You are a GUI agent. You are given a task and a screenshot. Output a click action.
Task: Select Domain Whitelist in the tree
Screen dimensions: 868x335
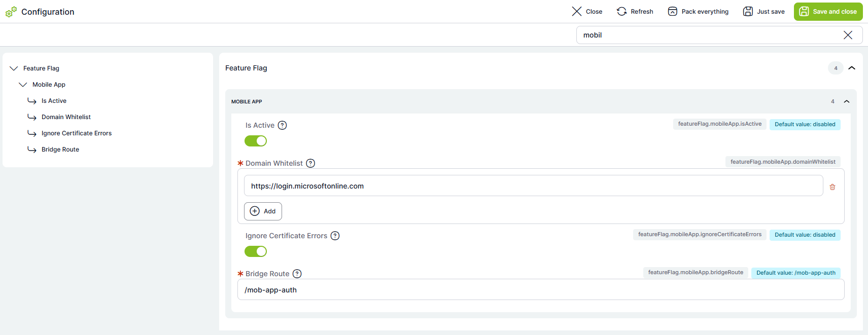(66, 117)
